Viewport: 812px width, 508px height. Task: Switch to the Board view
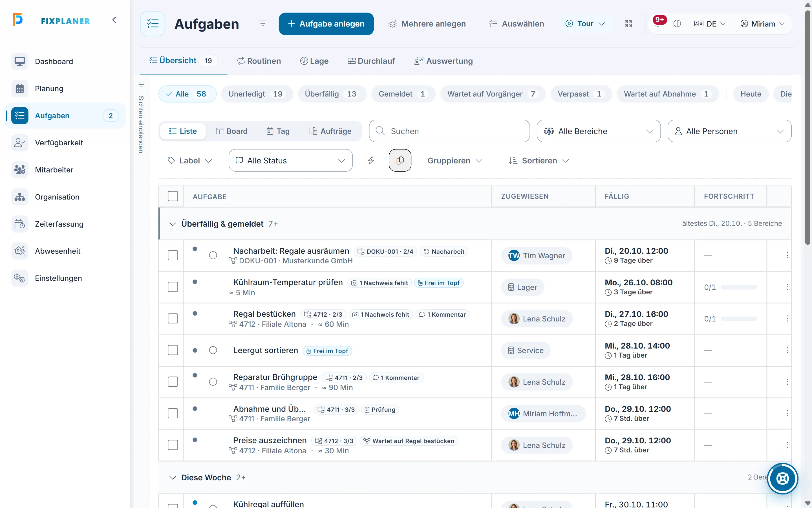231,131
